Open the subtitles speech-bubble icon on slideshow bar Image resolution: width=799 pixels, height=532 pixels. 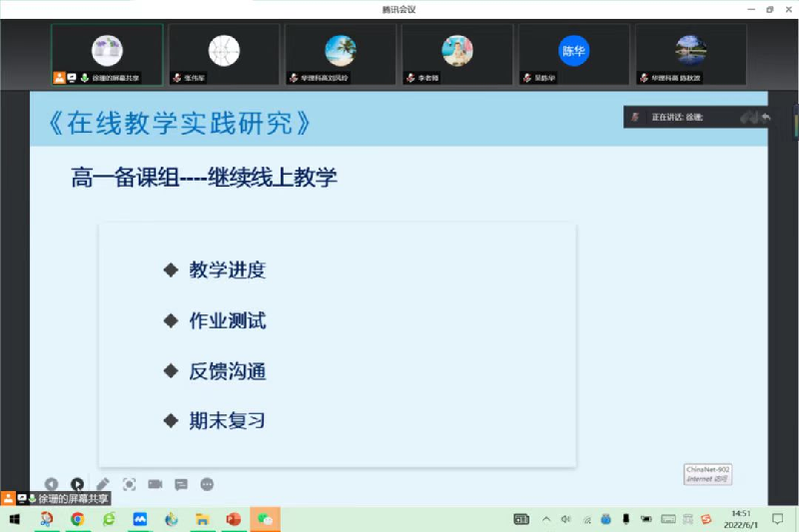(181, 485)
